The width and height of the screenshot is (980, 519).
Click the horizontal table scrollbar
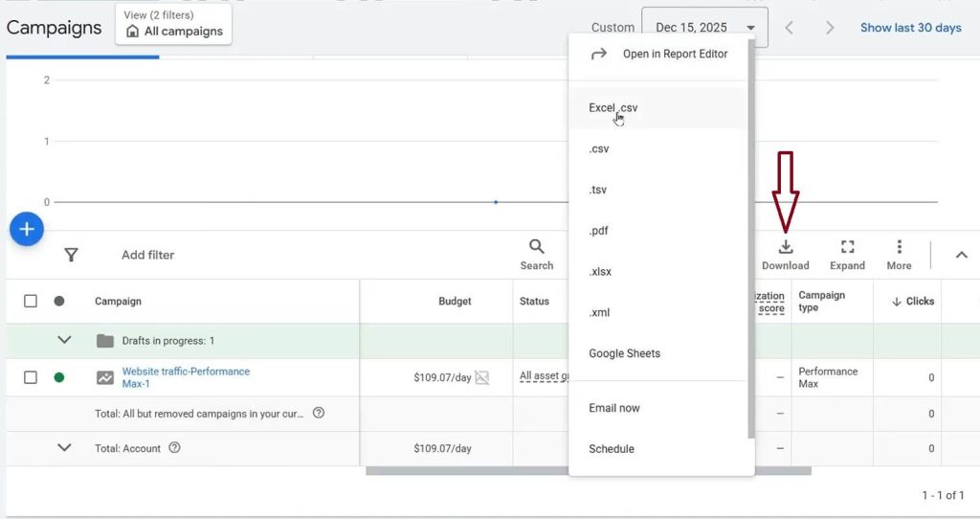pyautogui.click(x=589, y=471)
